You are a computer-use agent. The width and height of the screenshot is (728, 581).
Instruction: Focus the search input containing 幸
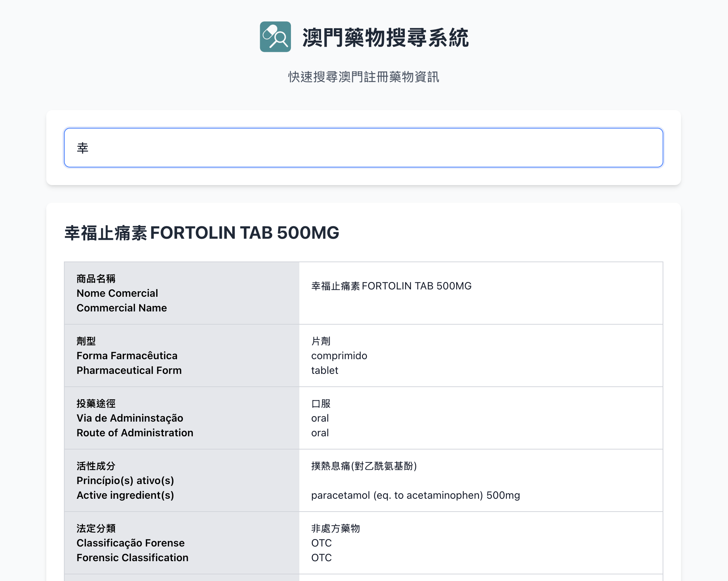tap(363, 148)
